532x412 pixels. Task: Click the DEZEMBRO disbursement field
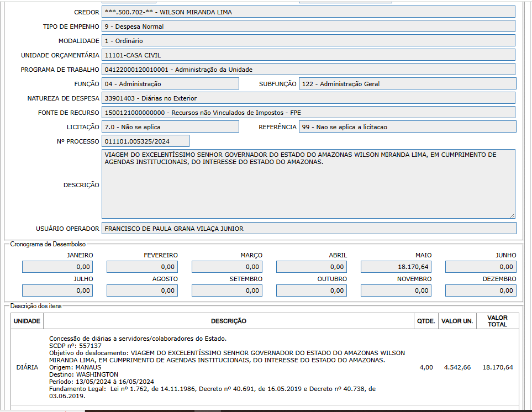[481, 290]
